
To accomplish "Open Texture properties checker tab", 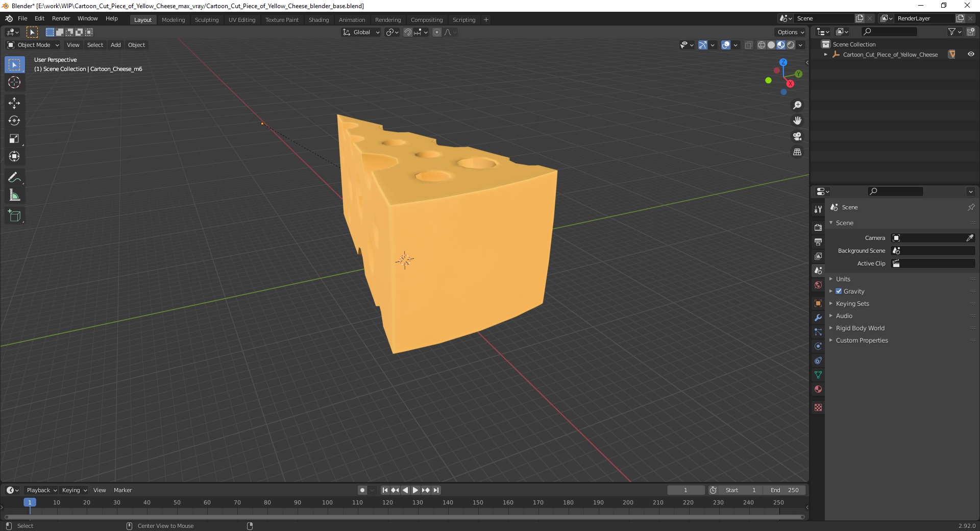I will (818, 407).
